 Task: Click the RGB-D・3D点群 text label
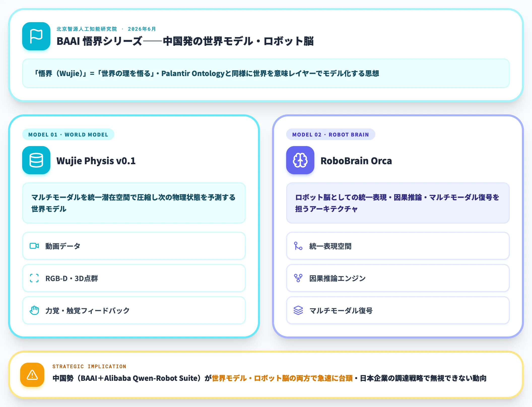72,278
